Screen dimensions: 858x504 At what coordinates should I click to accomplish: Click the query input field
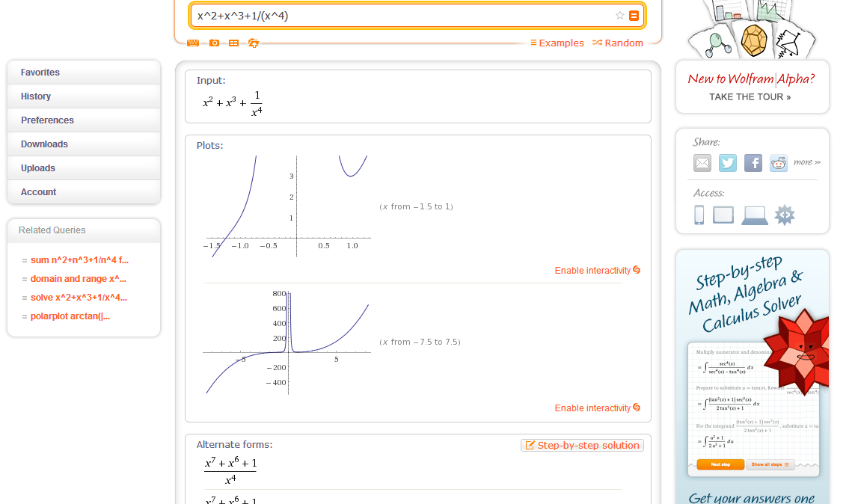[402, 15]
